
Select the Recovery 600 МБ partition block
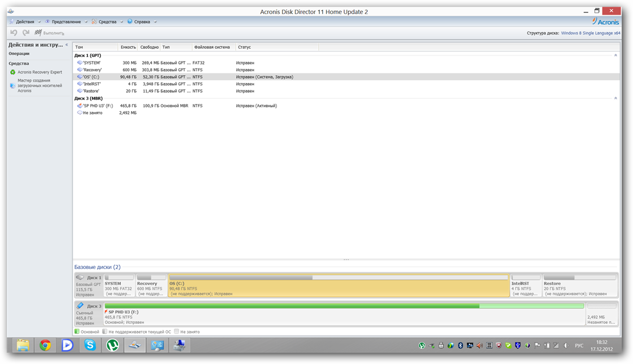point(151,285)
